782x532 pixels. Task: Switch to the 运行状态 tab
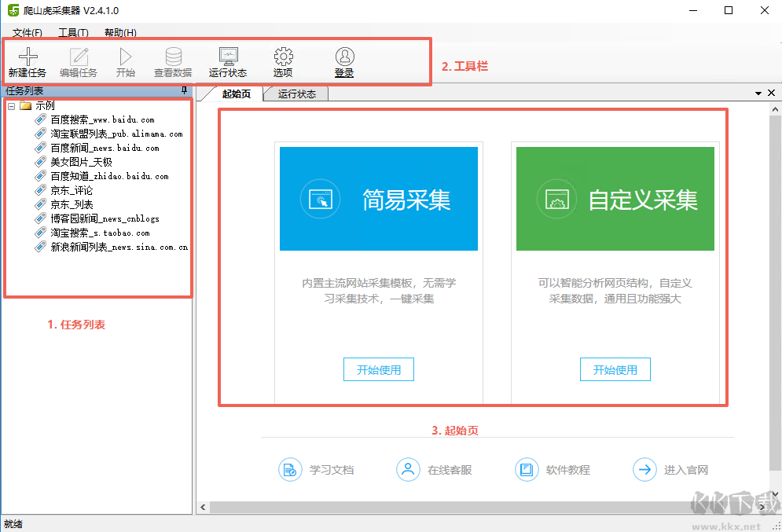(297, 94)
